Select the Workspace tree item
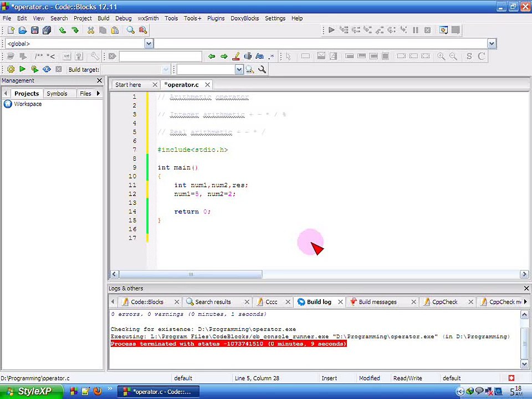This screenshot has width=532, height=399. point(28,104)
